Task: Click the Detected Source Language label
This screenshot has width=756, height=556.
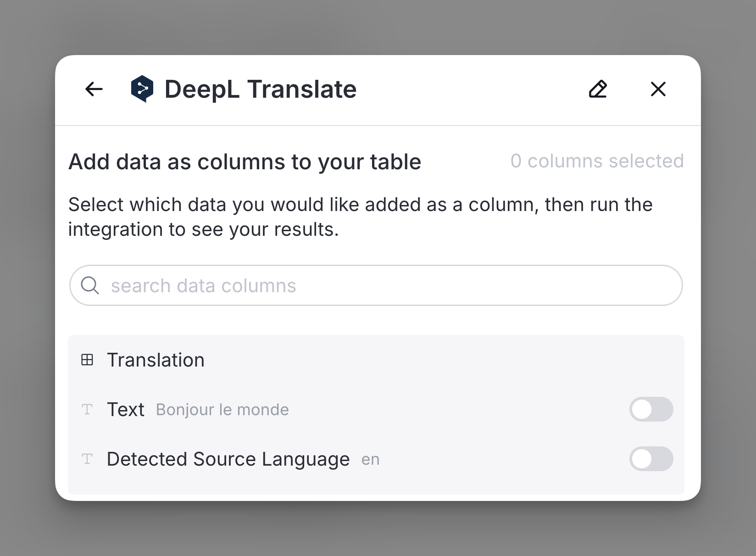Action: click(228, 459)
